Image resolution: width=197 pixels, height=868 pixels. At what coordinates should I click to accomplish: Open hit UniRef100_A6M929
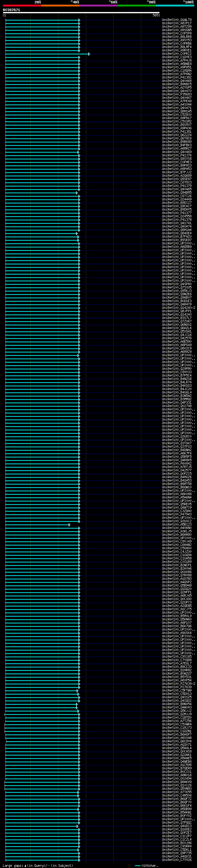(177, 352)
